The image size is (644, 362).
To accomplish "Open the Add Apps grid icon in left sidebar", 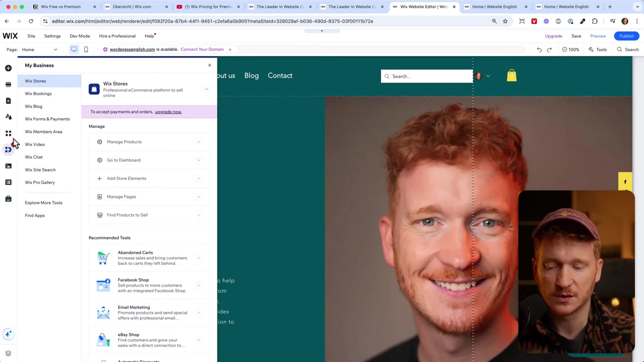I will pyautogui.click(x=8, y=133).
